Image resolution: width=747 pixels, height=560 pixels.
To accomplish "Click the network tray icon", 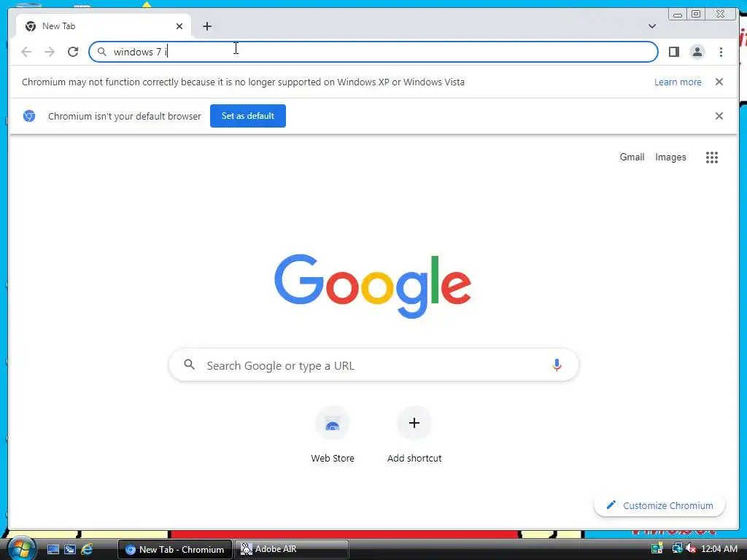I will click(x=676, y=548).
